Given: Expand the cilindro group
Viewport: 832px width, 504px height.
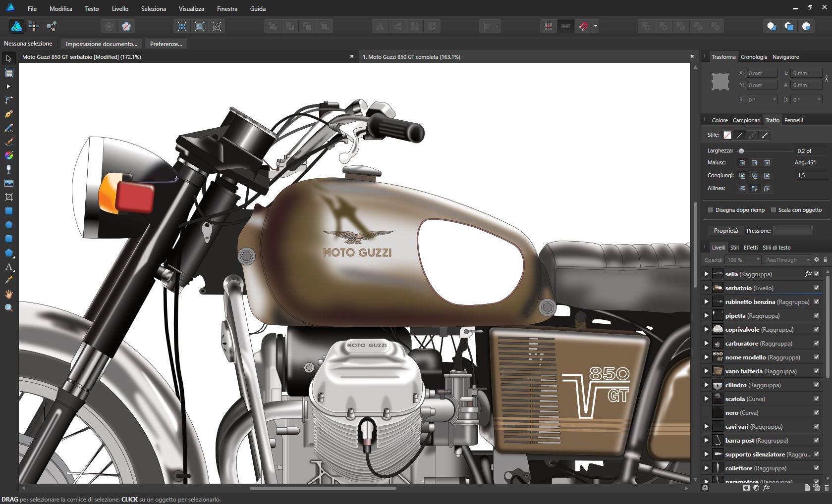Looking at the screenshot, I should click(707, 385).
